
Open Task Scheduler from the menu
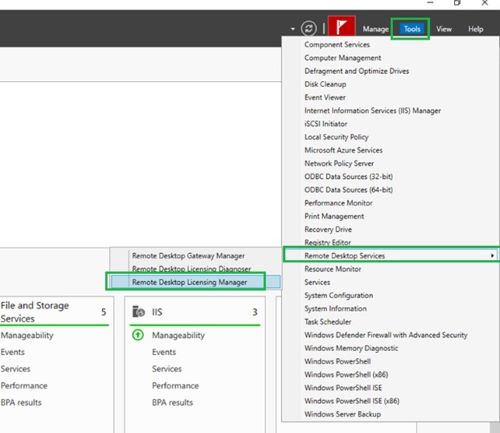tap(328, 322)
